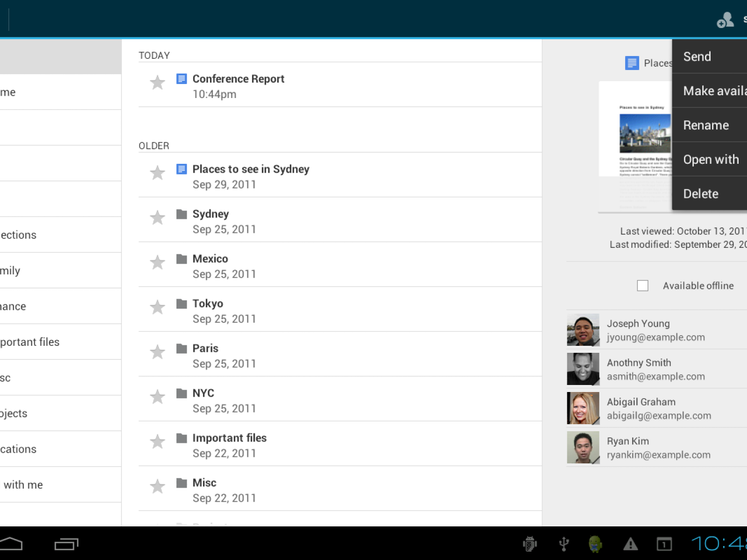Tap the warning triangle status icon
This screenshot has width=747, height=560.
coord(630,544)
